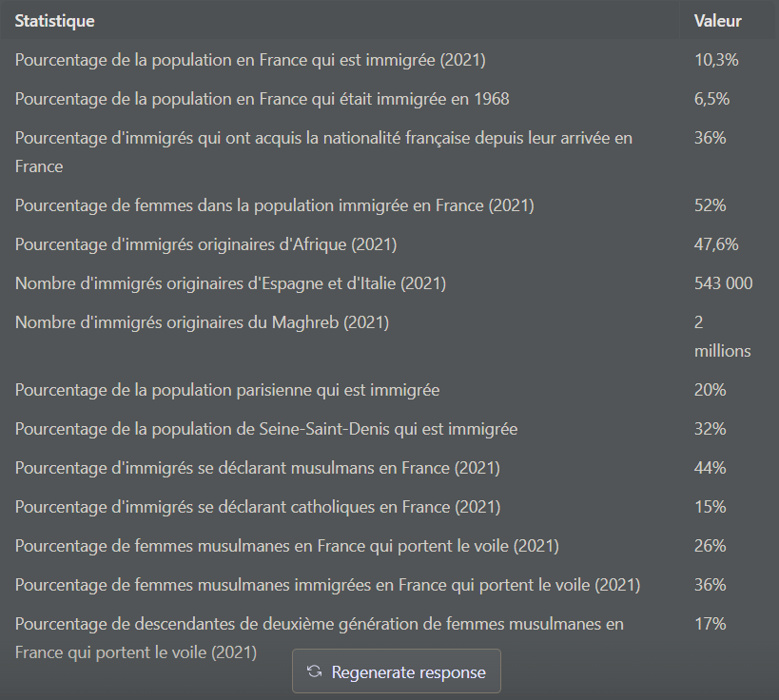Select the Statistique column header
Image resolution: width=779 pixels, height=700 pixels.
pyautogui.click(x=54, y=21)
